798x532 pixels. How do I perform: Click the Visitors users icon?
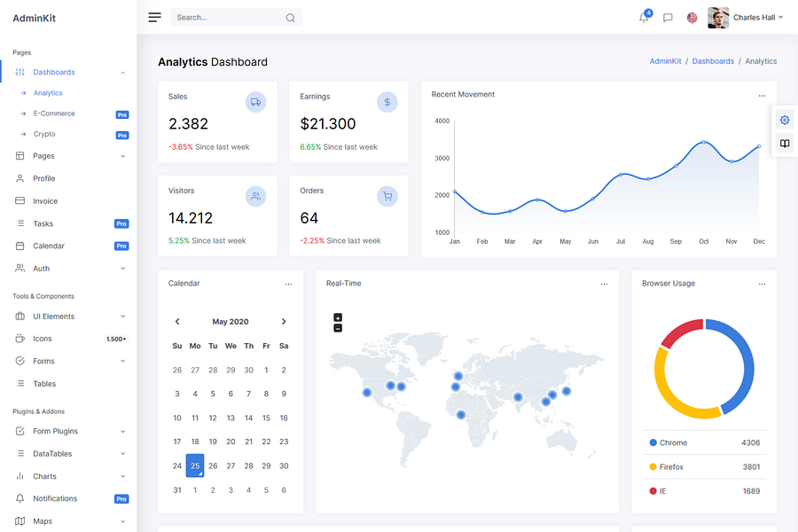point(255,196)
